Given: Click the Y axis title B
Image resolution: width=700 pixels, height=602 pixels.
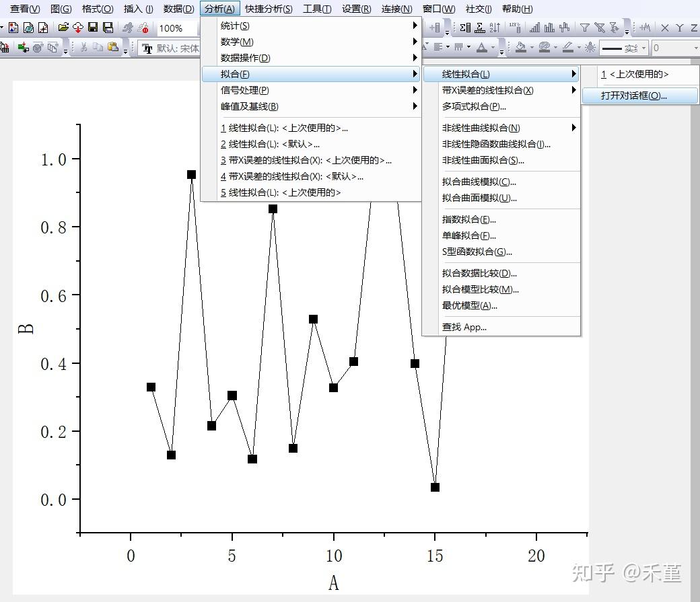Looking at the screenshot, I should tap(26, 330).
